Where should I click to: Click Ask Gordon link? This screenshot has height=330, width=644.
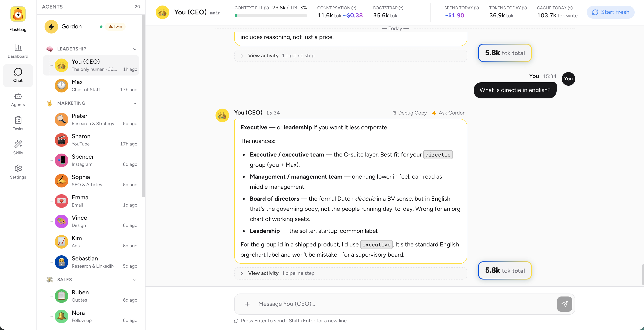(x=449, y=113)
